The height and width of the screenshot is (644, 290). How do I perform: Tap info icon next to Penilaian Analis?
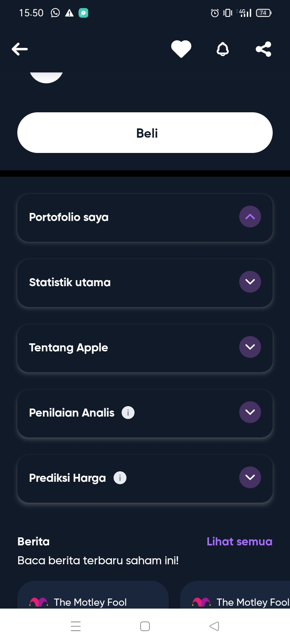(x=128, y=413)
